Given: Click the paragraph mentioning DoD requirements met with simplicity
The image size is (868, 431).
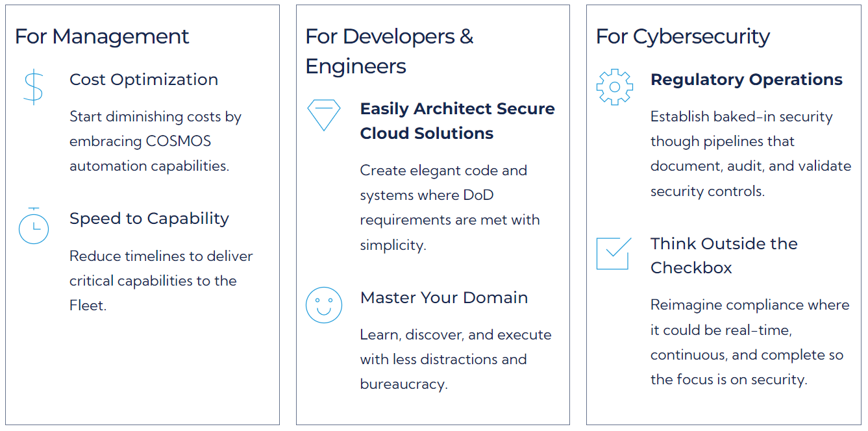Looking at the screenshot, I should (450, 208).
